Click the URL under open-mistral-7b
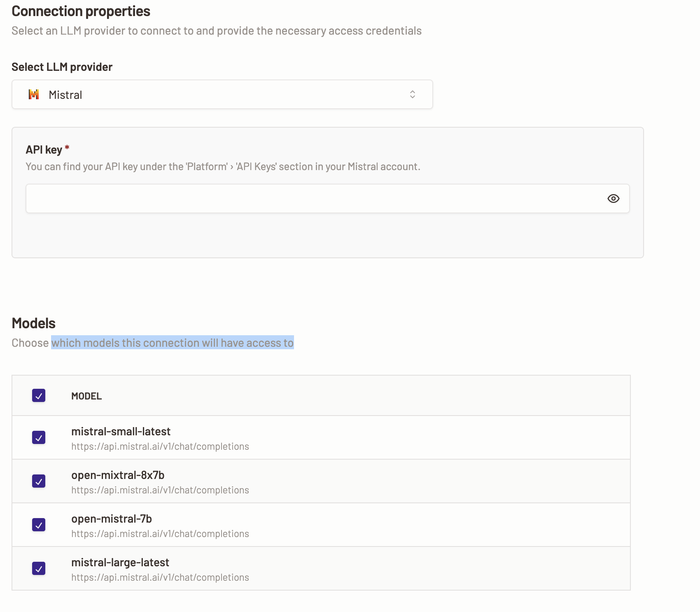 160,534
